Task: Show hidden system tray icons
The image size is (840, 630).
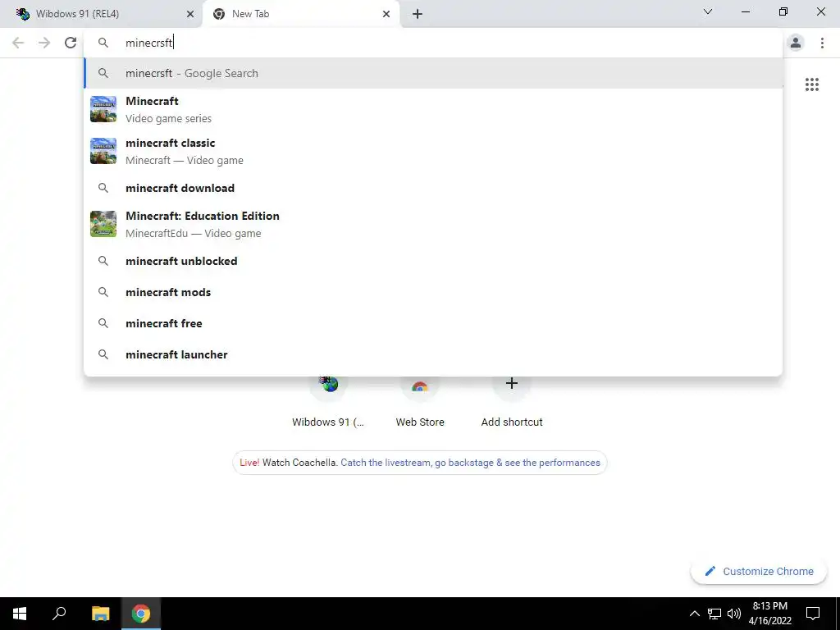Action: pyautogui.click(x=694, y=614)
